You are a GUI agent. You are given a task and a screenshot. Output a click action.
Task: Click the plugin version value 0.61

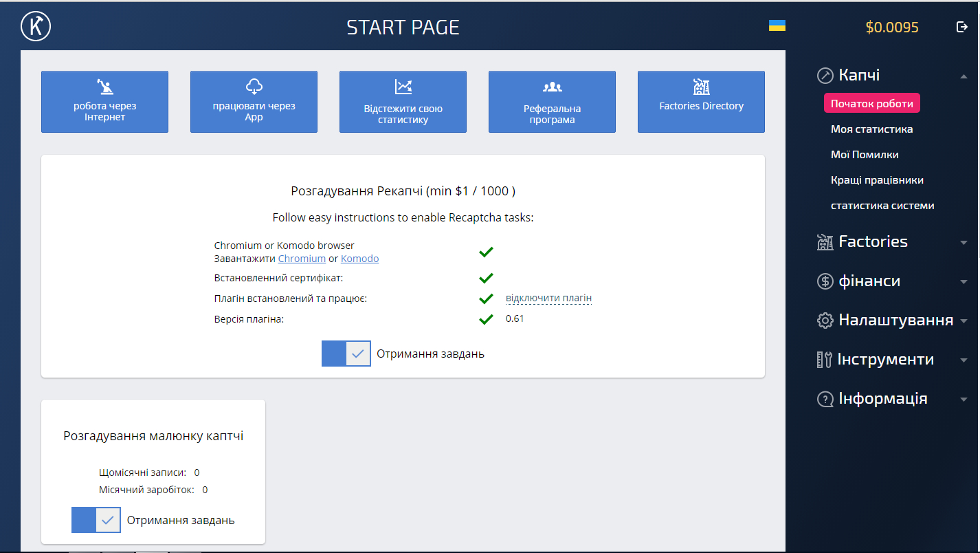click(515, 318)
